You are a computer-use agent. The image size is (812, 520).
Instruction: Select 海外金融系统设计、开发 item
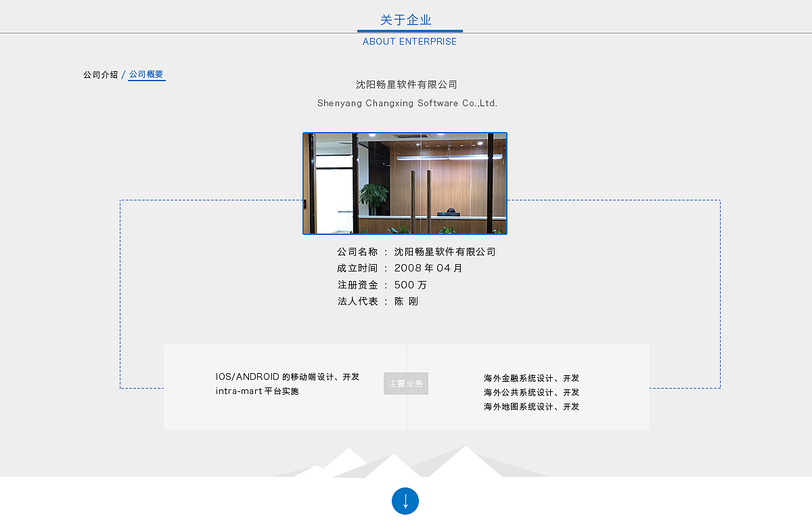(x=531, y=378)
